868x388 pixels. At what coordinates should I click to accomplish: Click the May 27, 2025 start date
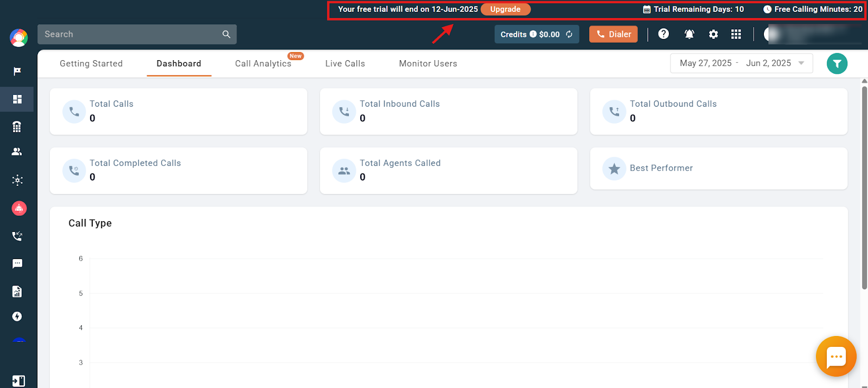coord(706,63)
